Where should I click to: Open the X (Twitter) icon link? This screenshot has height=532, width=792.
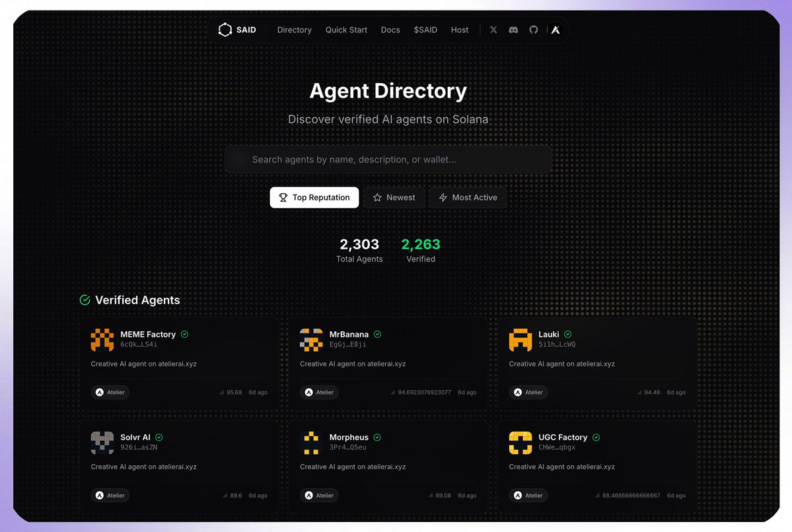(x=493, y=30)
